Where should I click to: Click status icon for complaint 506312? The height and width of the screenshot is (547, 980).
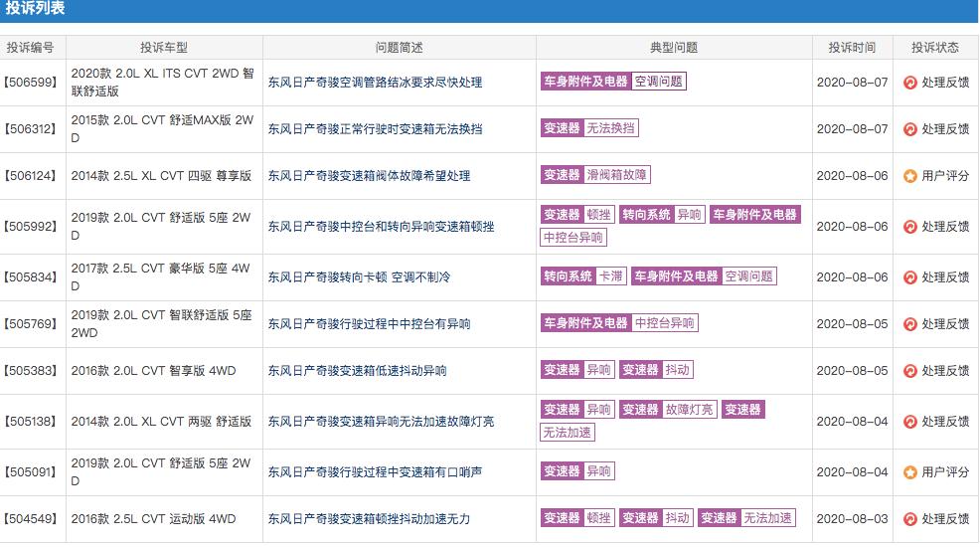pyautogui.click(x=910, y=129)
